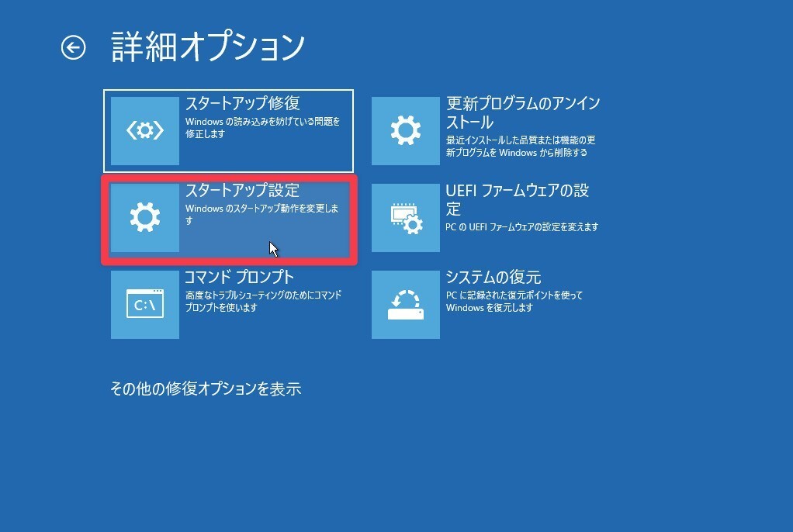Click text "PC の UEFI ファームウェアの設定を変えます"
The height and width of the screenshot is (532, 793).
(x=522, y=227)
